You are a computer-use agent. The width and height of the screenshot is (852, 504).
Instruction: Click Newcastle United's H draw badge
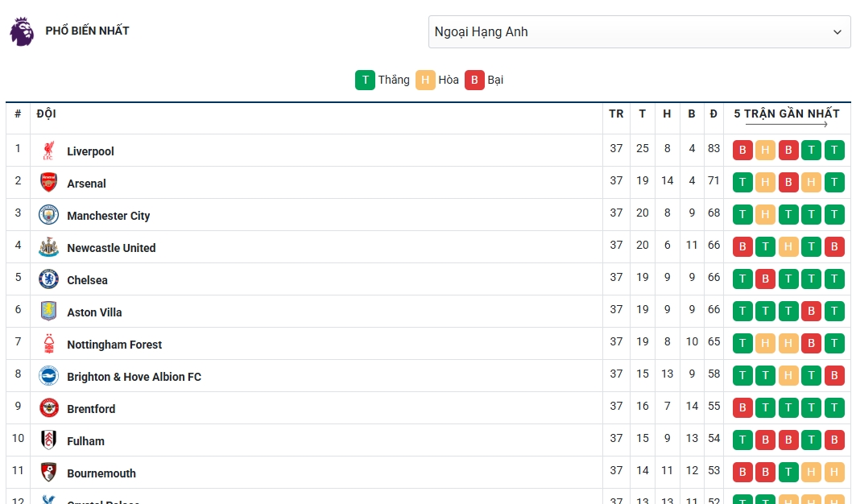coord(788,246)
